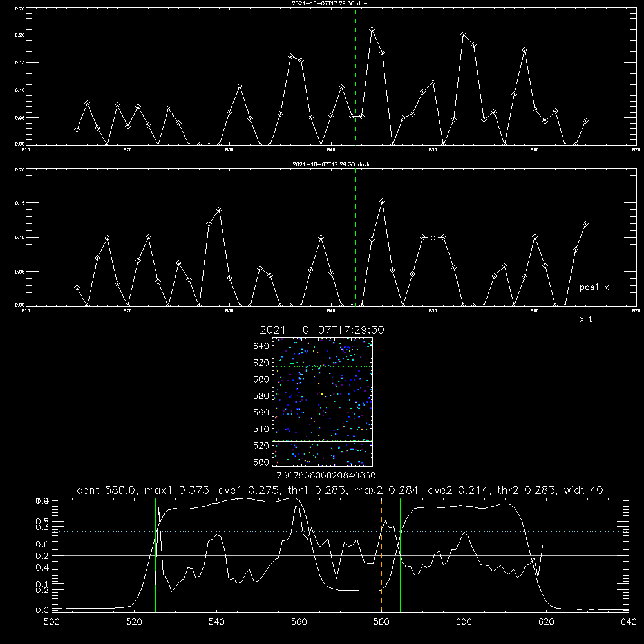This screenshot has width=644, height=644.
Task: Click the '500' label on bottom plot x-axis
Action: tap(52, 622)
